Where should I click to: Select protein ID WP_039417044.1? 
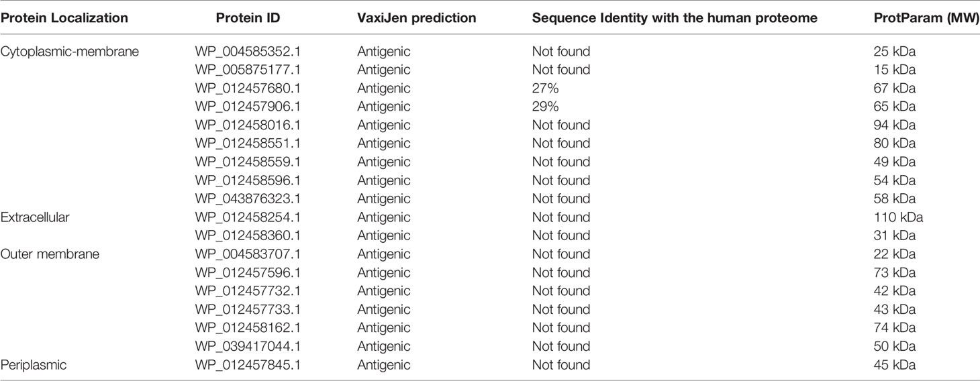(x=248, y=346)
